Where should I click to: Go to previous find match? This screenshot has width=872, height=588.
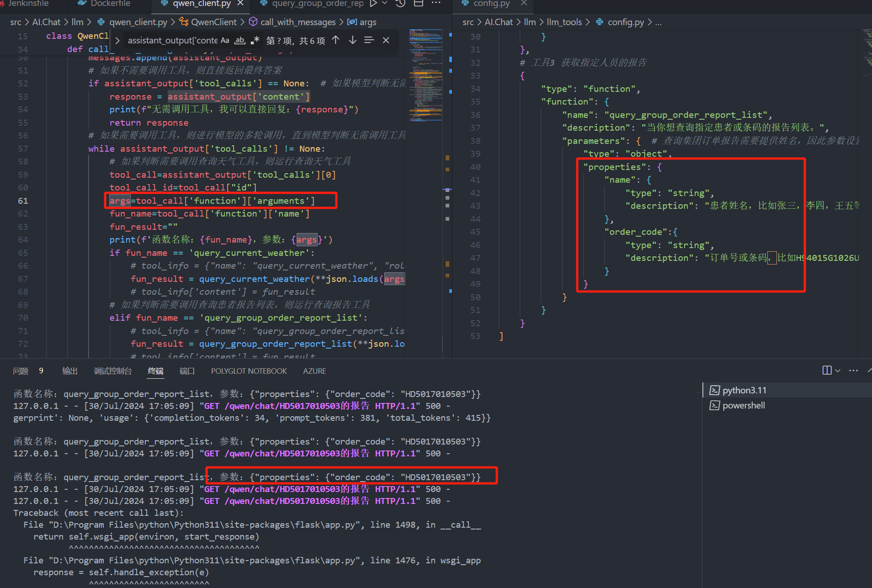click(335, 40)
